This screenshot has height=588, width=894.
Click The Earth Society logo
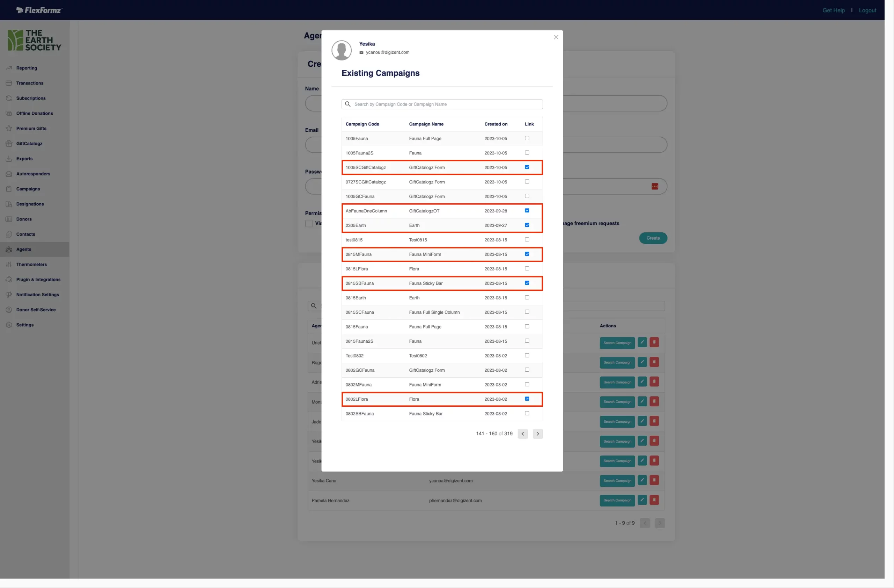point(34,40)
